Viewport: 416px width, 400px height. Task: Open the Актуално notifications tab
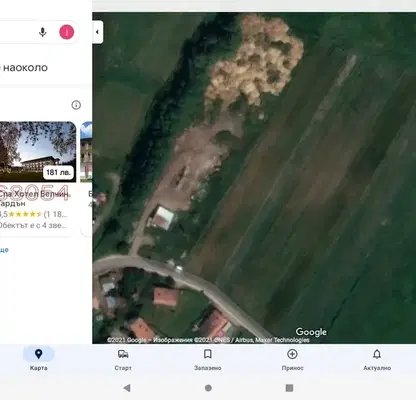377,359
